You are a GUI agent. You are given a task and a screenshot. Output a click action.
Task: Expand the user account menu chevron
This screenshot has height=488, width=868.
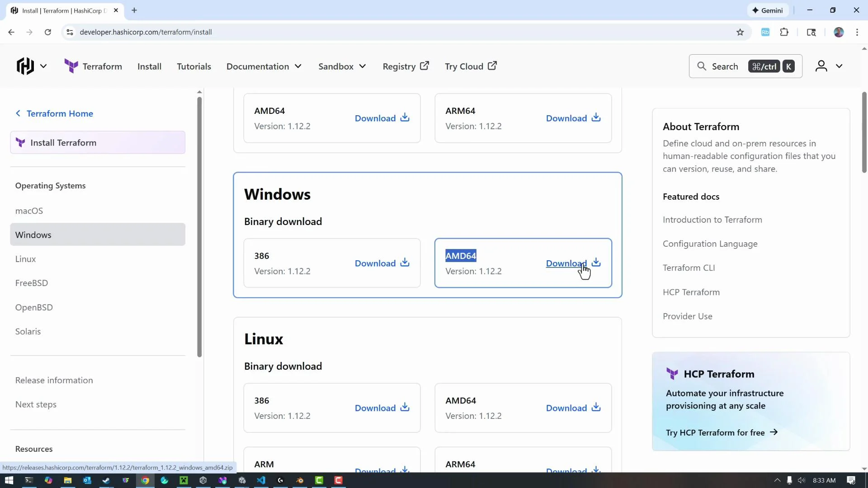839,66
